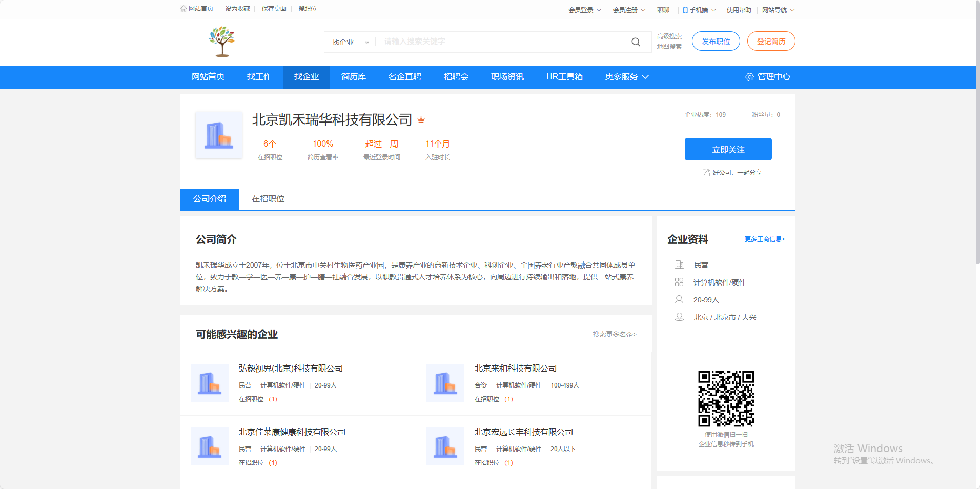Click the location pin icon in 企业资料
980x489 pixels.
(679, 317)
